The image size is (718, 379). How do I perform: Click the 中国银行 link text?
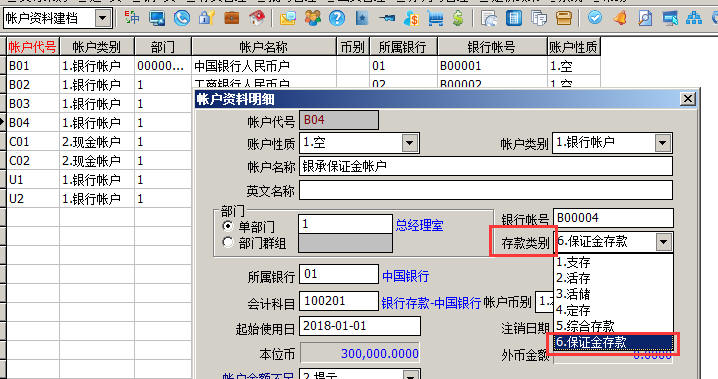tap(406, 276)
